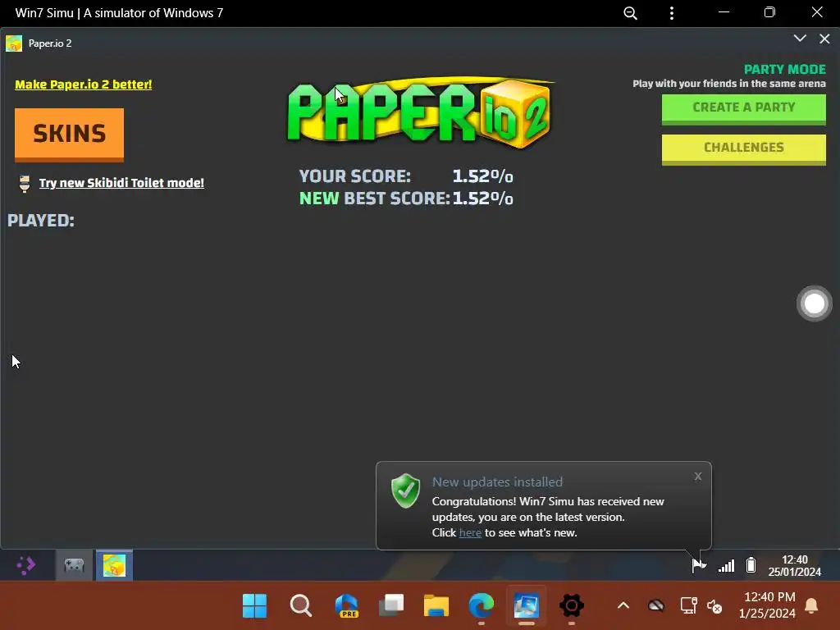
Task: Click the Action Center flag icon
Action: (698, 565)
